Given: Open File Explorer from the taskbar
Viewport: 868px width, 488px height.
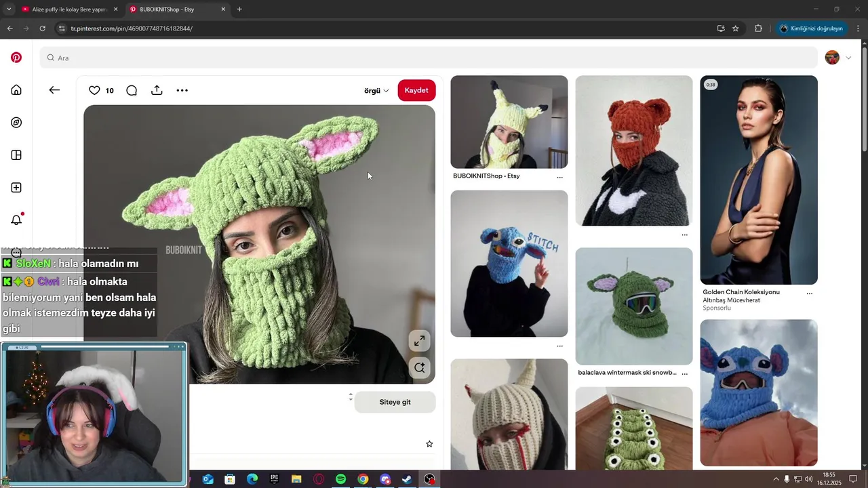Looking at the screenshot, I should 296,479.
